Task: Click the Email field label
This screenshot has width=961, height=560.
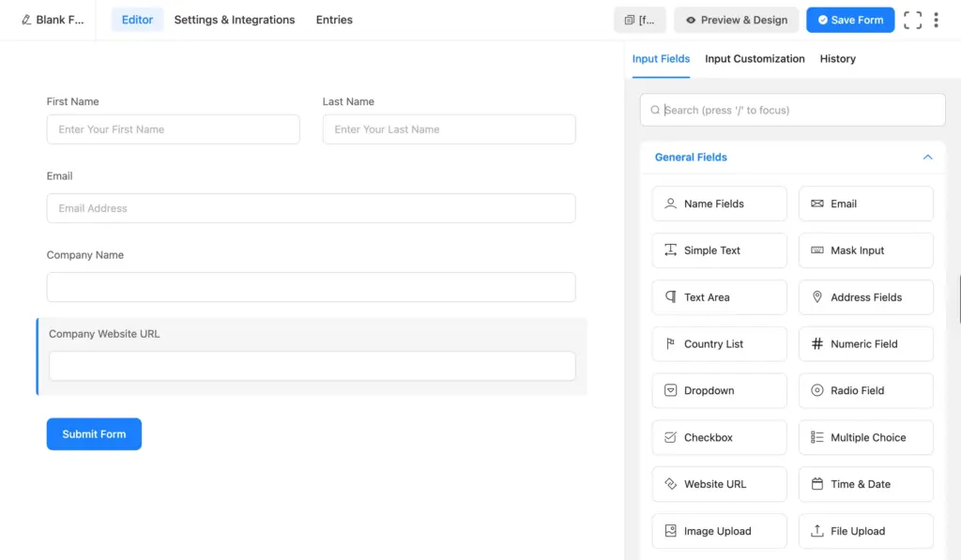Action: tap(59, 176)
